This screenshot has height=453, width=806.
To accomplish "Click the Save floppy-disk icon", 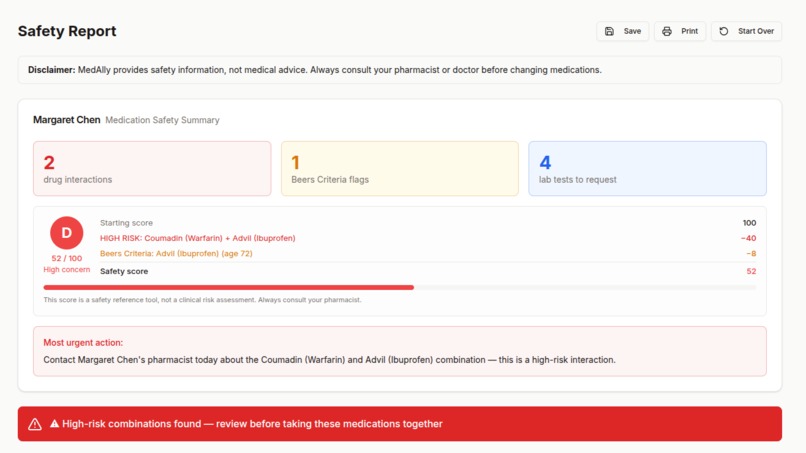I will [x=609, y=31].
